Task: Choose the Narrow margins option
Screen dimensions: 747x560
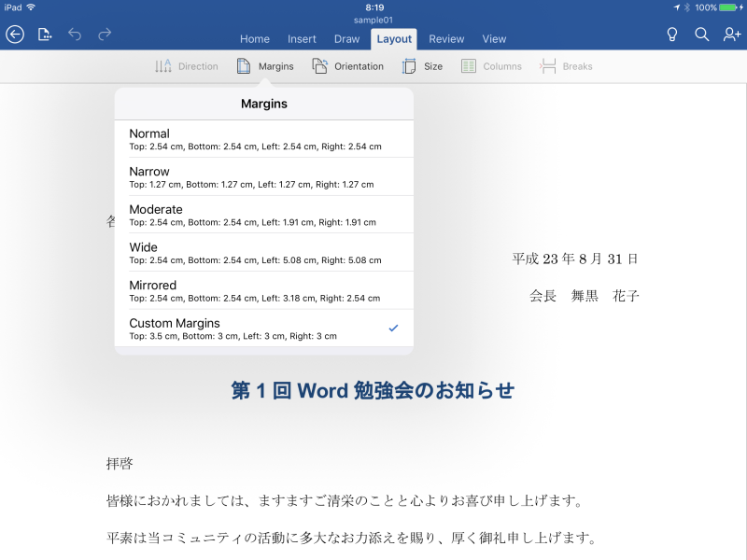Action: click(264, 176)
